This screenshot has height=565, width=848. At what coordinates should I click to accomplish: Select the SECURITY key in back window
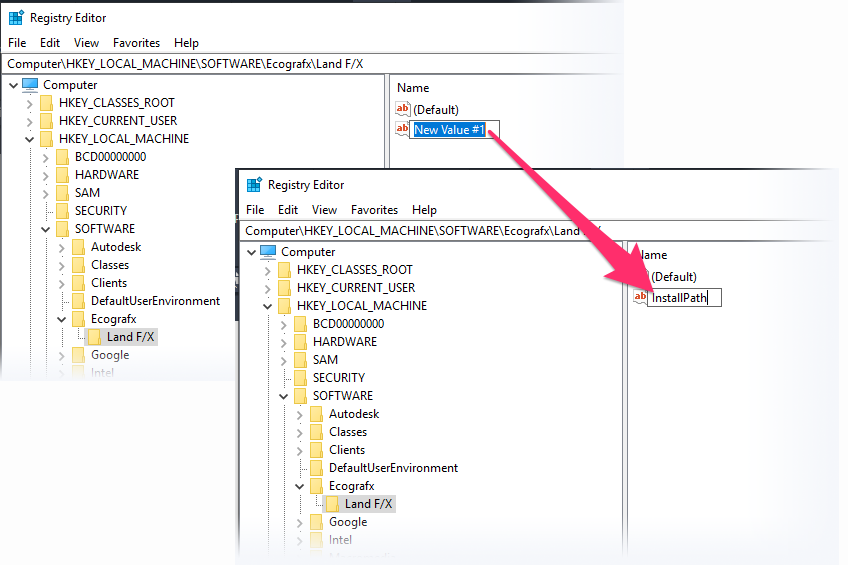100,211
